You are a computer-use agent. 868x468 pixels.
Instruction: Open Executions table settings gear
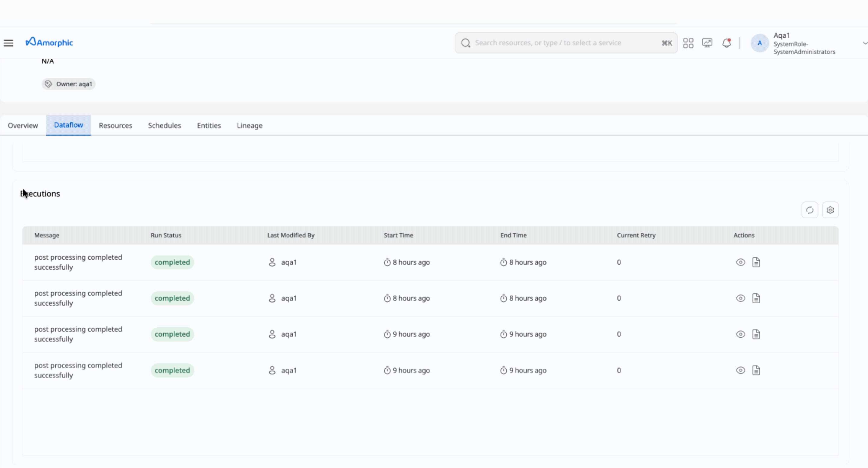pos(830,210)
